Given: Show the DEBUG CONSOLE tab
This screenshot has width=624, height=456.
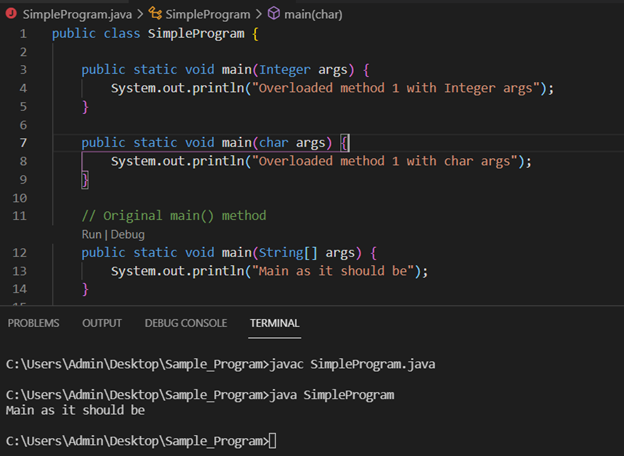Looking at the screenshot, I should (186, 323).
